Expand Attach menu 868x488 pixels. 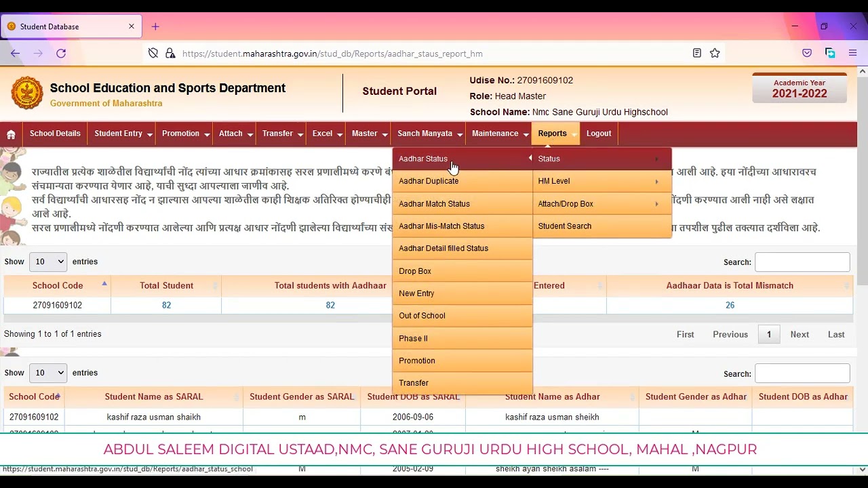(235, 134)
